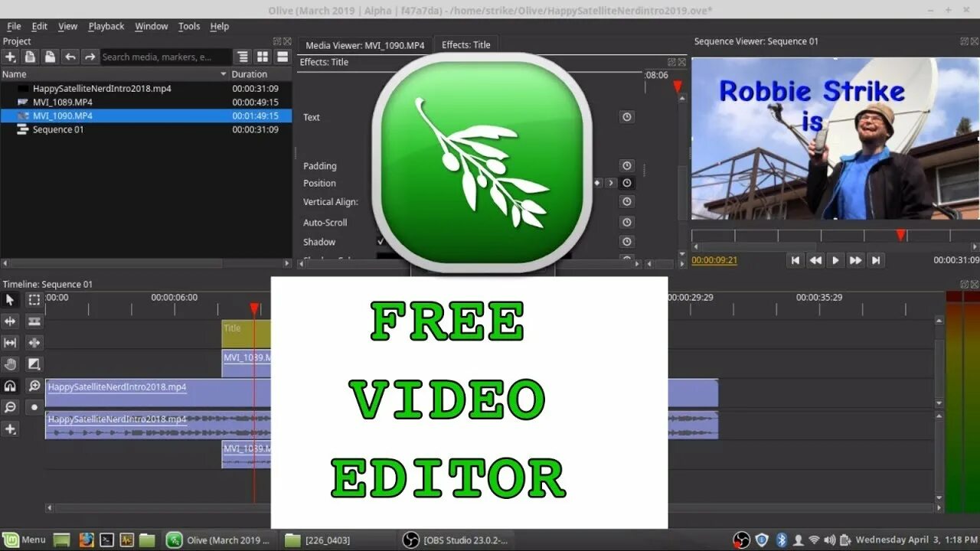The height and width of the screenshot is (551, 980).
Task: Play the sequence in the Sequence Viewer
Action: (x=835, y=260)
